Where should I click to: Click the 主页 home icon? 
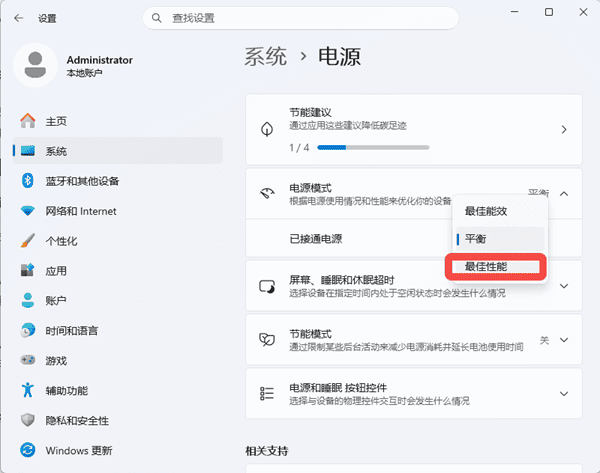[x=28, y=121]
